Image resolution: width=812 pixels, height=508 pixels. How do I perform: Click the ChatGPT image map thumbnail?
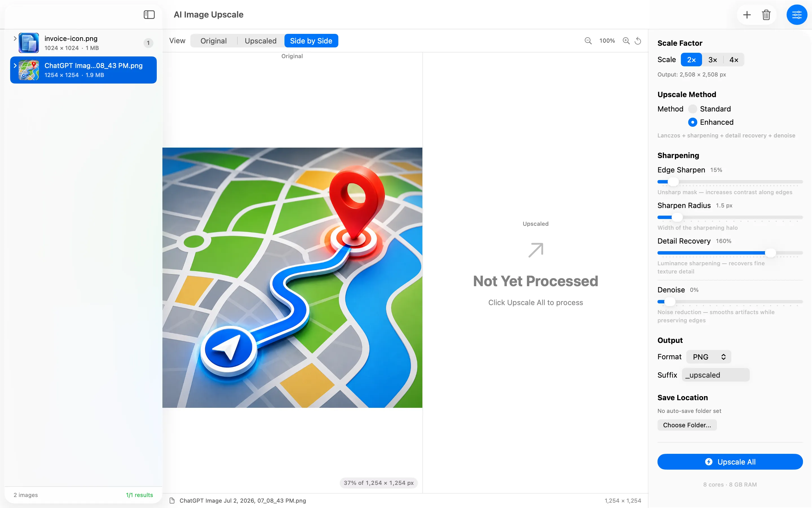29,70
